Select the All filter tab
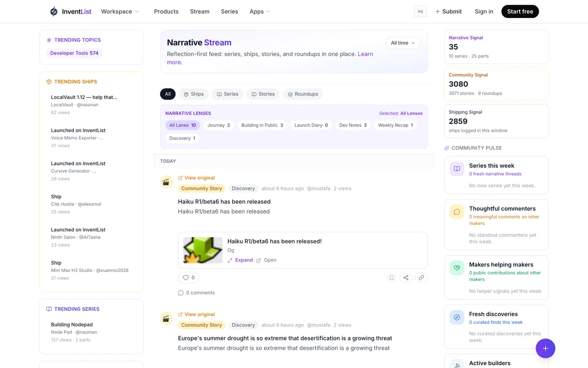The width and height of the screenshot is (588, 368). coord(168,94)
